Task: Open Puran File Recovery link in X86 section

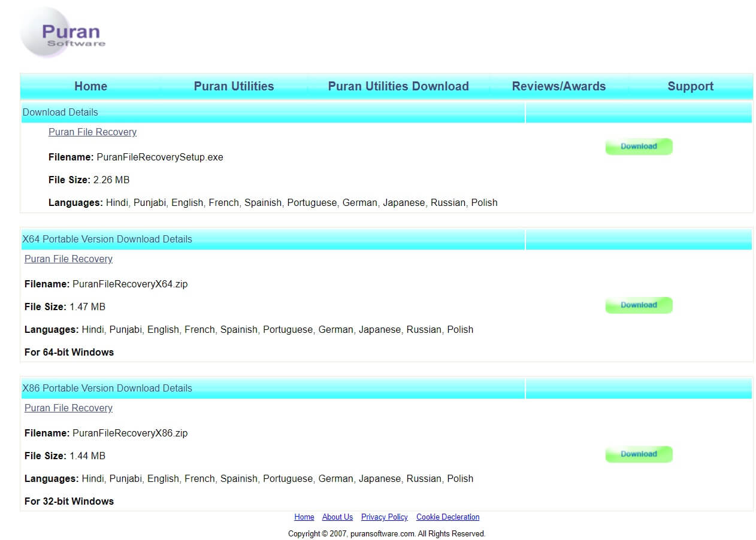Action: pyautogui.click(x=68, y=408)
